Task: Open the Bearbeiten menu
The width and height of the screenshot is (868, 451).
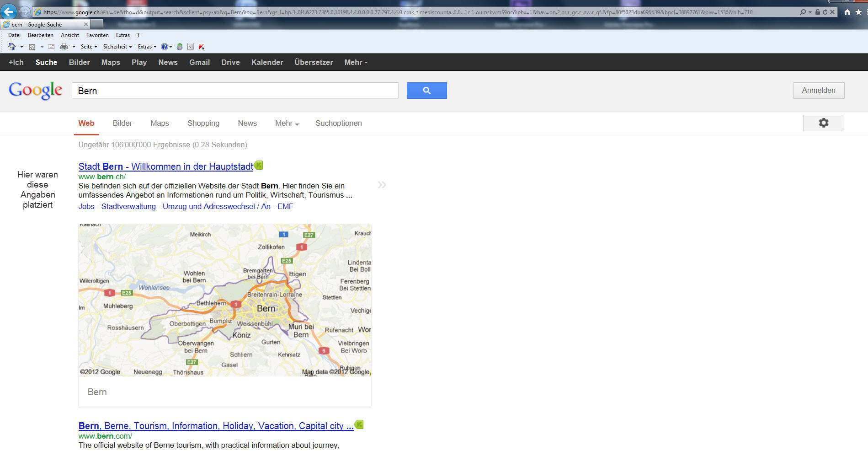Action: click(40, 35)
